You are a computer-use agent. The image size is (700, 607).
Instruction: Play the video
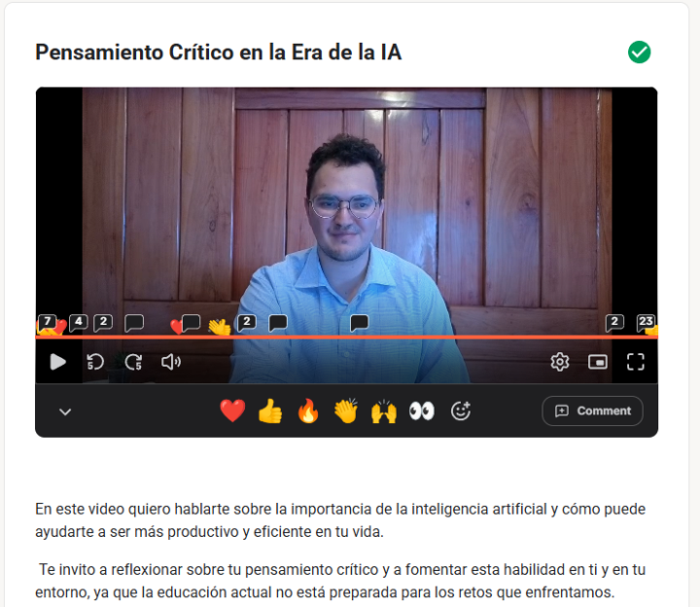[x=57, y=362]
